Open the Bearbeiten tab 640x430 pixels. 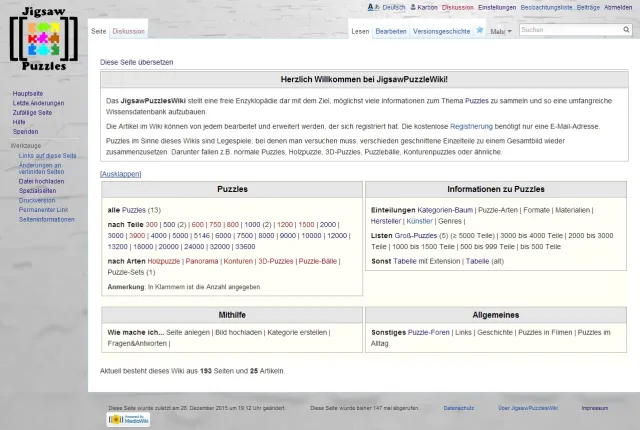click(391, 31)
